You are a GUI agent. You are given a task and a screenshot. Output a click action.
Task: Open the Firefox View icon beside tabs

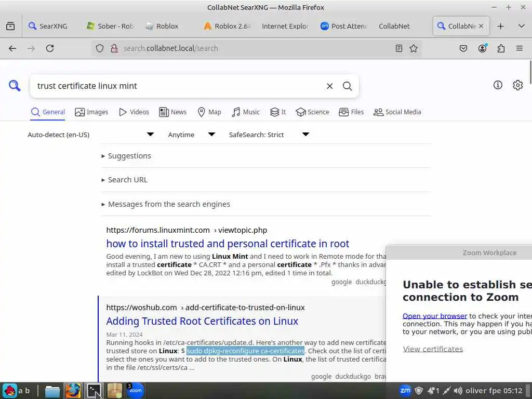click(x=10, y=26)
